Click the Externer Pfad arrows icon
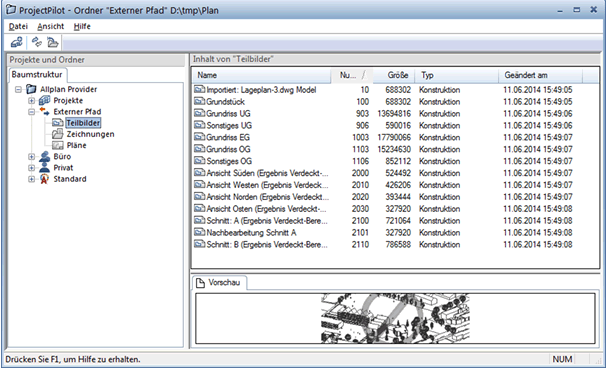The image size is (607, 372). pos(45,112)
